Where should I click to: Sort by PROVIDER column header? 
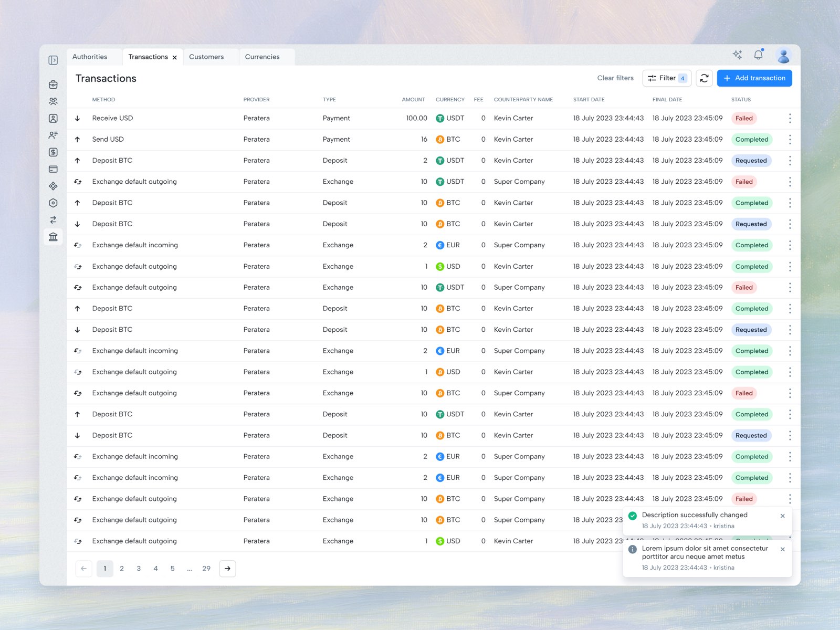(x=256, y=100)
